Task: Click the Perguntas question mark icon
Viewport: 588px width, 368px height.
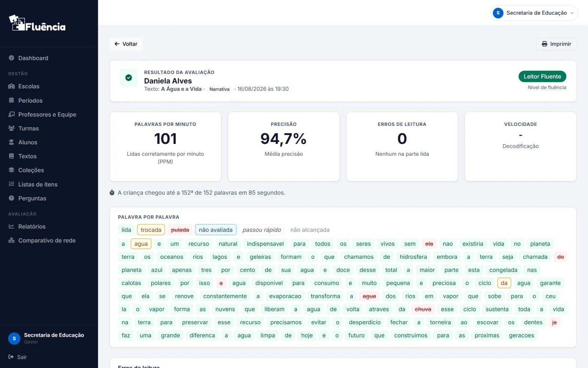Action: pyautogui.click(x=11, y=198)
